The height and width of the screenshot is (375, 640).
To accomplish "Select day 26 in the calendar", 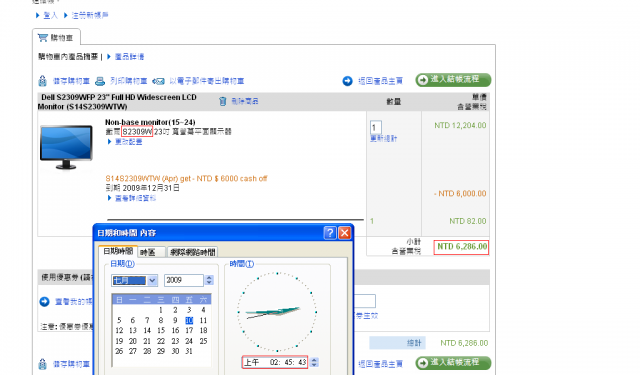I will tap(119, 351).
